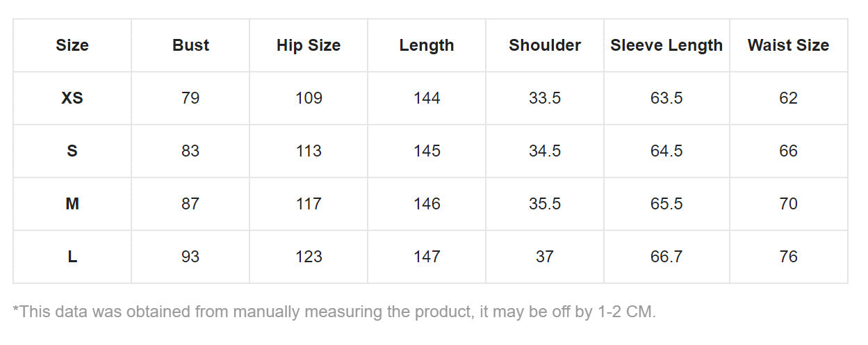This screenshot has height=345, width=868.
Task: Click the M shoulder value 35.5
Action: tap(545, 204)
